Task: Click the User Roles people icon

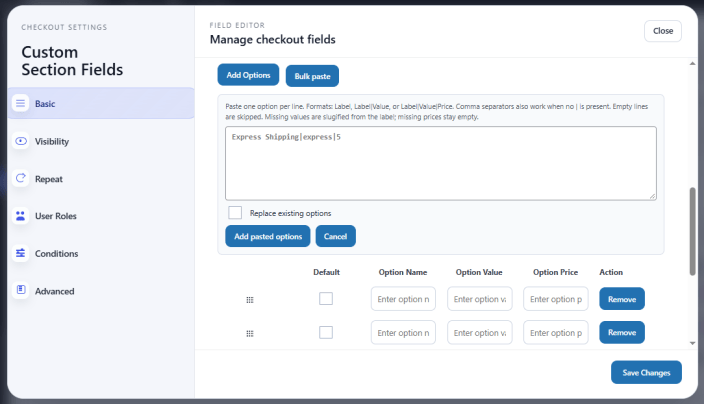Action: (21, 216)
